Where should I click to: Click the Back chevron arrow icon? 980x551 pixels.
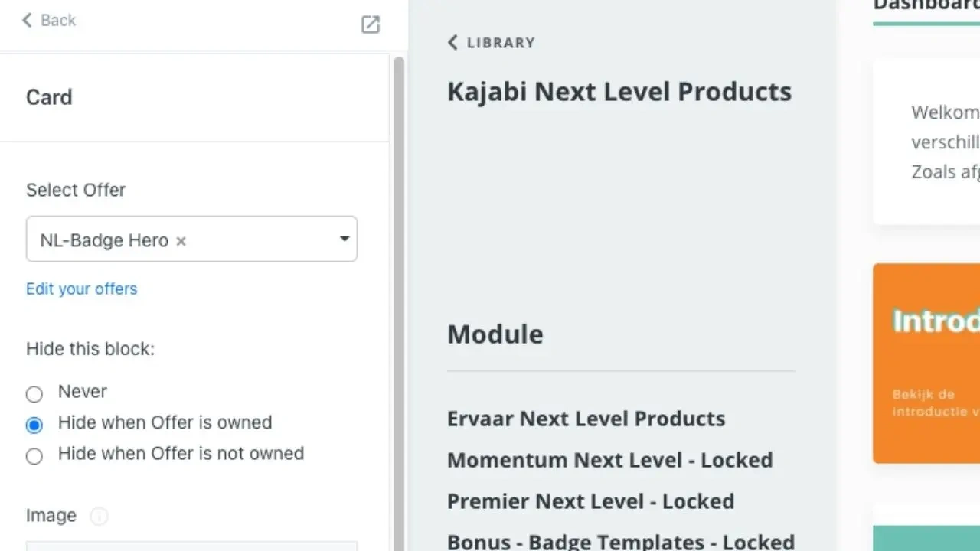[x=27, y=20]
